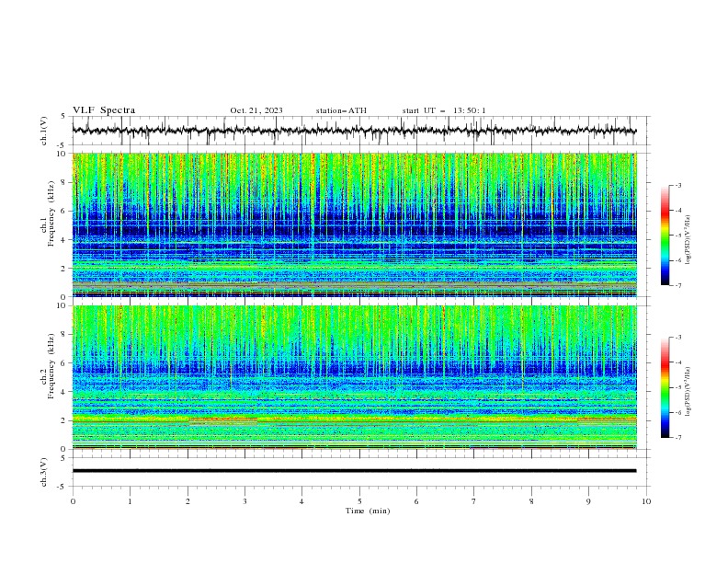Click the "9" minute tick label

[588, 501]
